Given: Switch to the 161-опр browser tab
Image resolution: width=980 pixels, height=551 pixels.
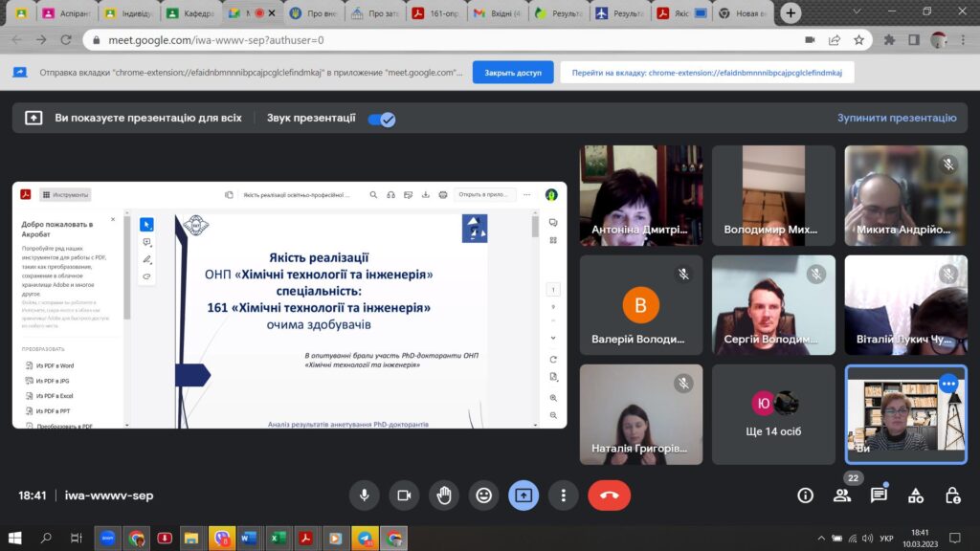Looking at the screenshot, I should 437,13.
